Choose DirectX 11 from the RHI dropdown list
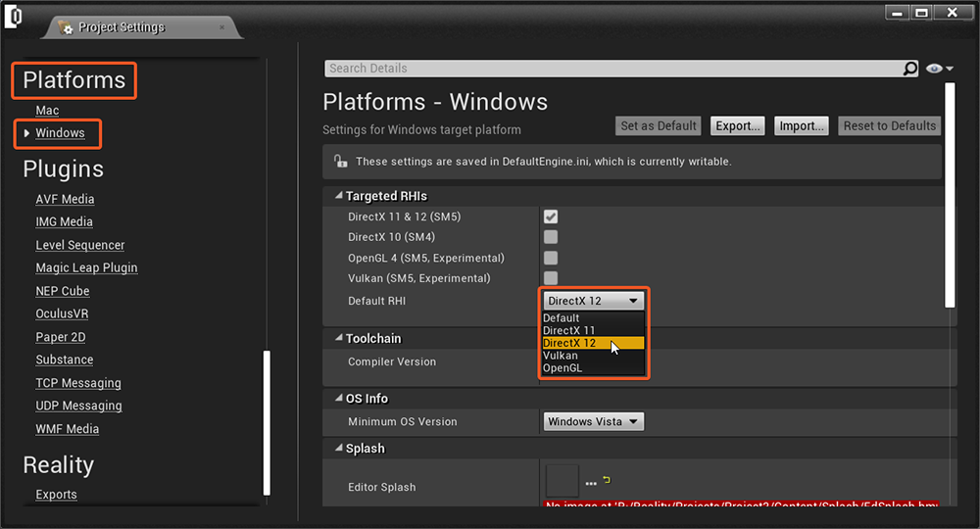 click(x=569, y=331)
